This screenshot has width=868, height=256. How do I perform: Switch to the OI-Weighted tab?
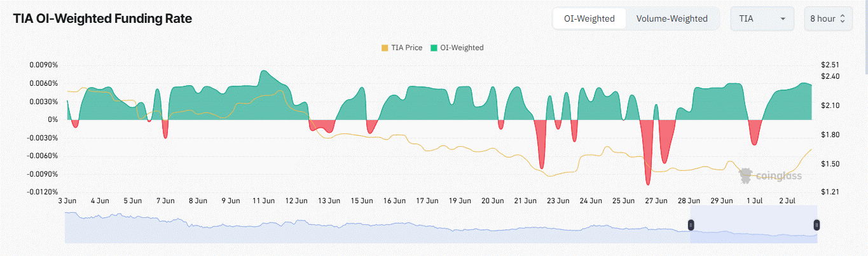click(589, 18)
